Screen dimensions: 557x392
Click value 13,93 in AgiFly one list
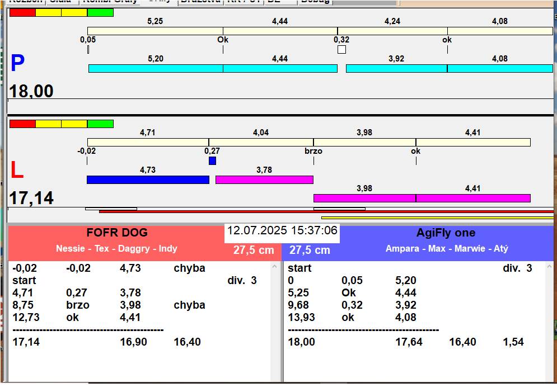click(302, 317)
